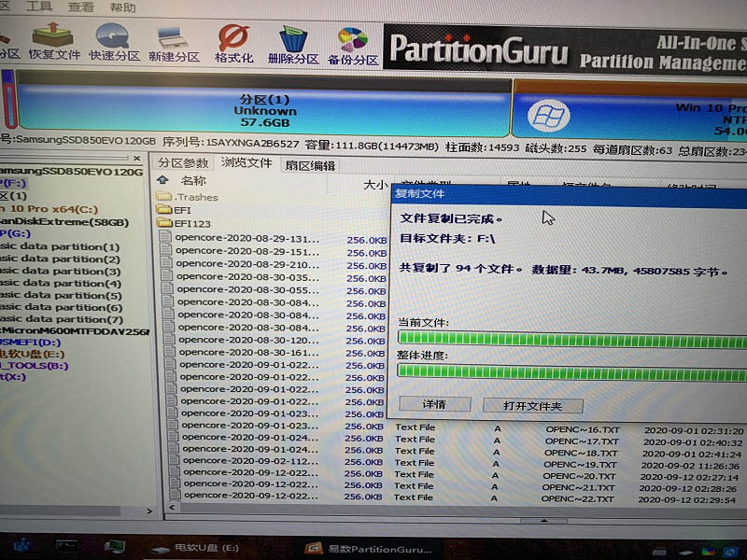Click tree panel scroll right arrow

pos(149,511)
